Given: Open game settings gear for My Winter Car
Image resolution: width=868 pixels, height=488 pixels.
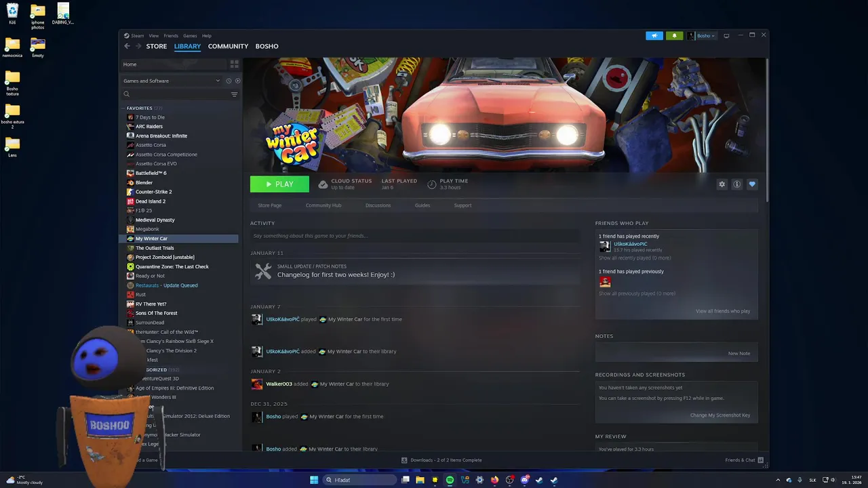Looking at the screenshot, I should pyautogui.click(x=722, y=184).
